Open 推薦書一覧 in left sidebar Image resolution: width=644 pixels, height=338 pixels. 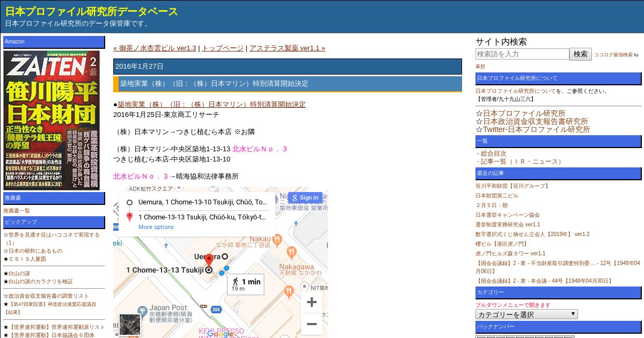pos(17,211)
